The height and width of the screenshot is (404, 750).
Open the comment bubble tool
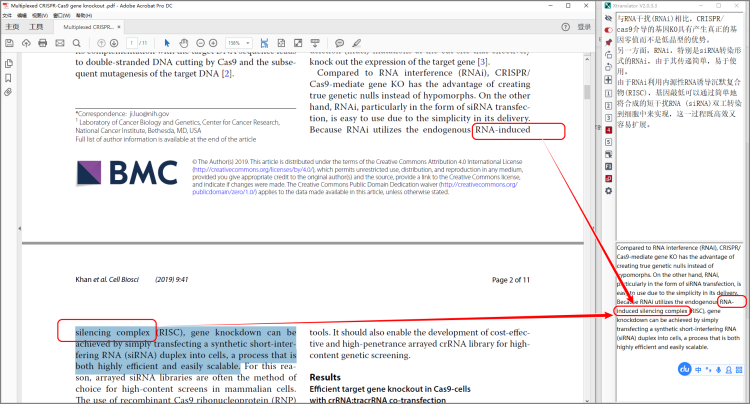click(x=340, y=43)
